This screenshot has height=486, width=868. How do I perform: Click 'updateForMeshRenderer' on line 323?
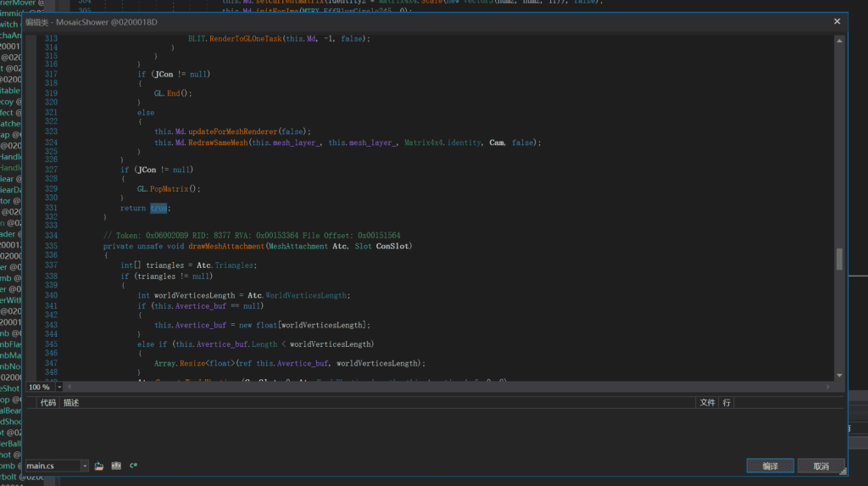click(x=232, y=132)
